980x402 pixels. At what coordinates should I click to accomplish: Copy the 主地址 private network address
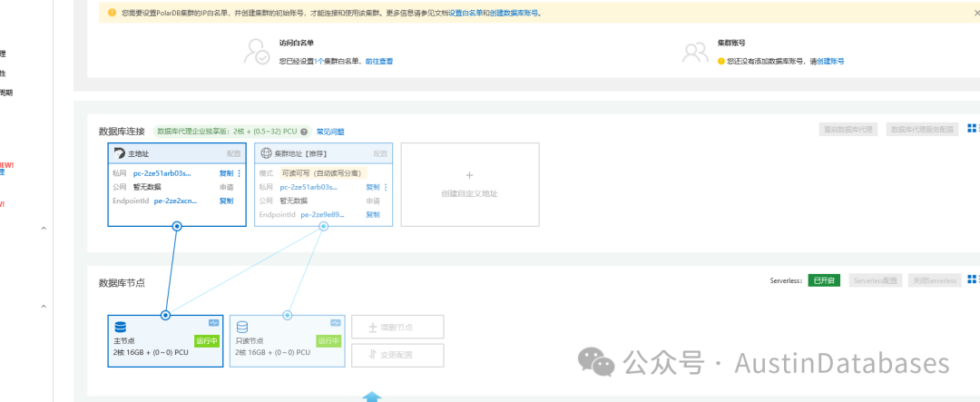[x=226, y=173]
